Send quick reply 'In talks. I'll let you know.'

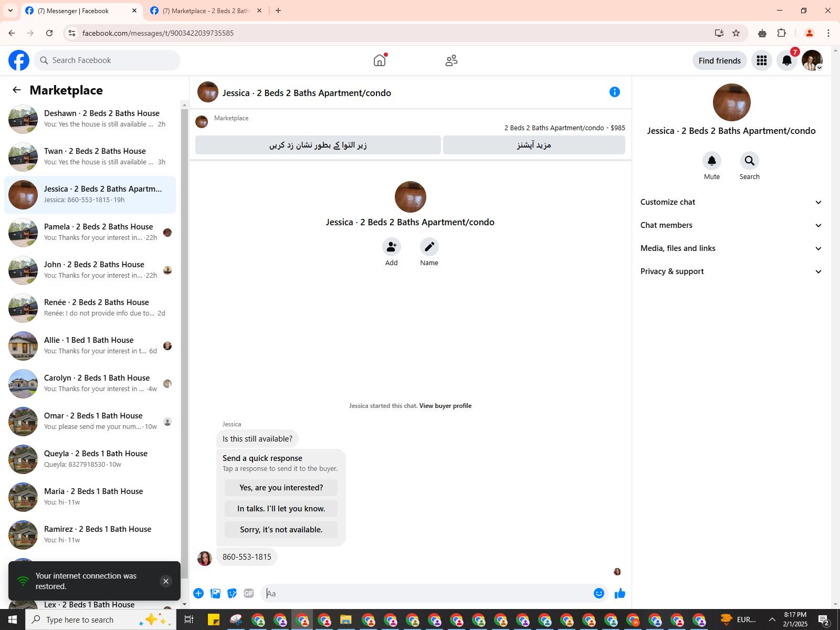click(x=281, y=509)
